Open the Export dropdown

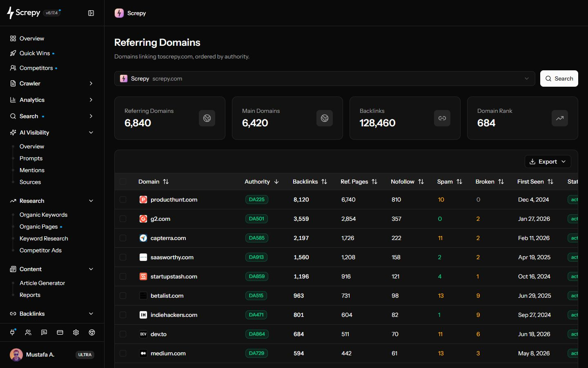(548, 162)
